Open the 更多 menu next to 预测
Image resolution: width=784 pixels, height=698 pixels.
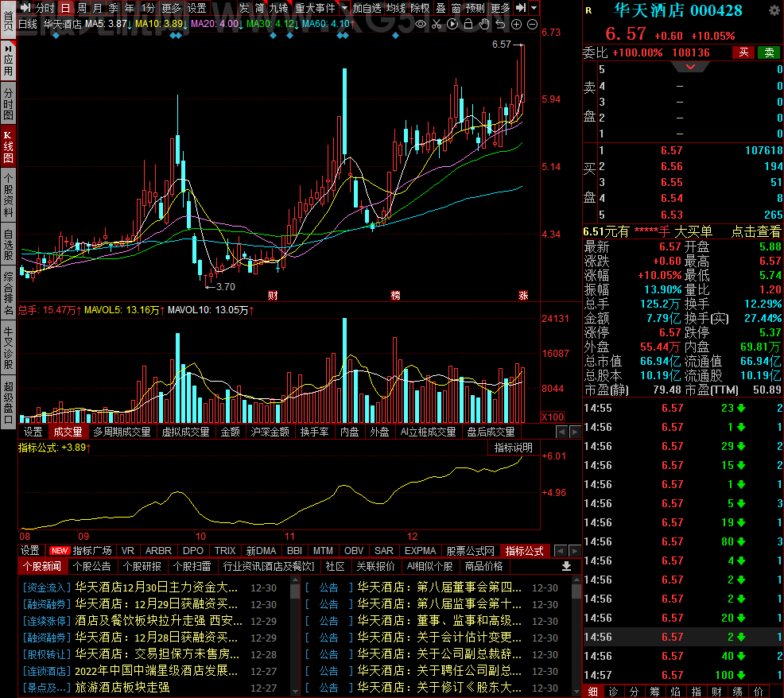(500, 8)
